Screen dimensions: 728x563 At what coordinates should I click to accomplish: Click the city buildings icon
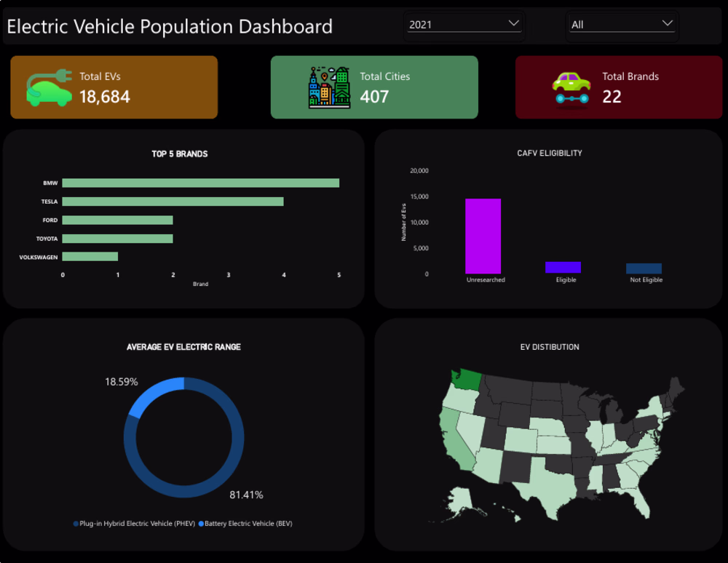(330, 87)
